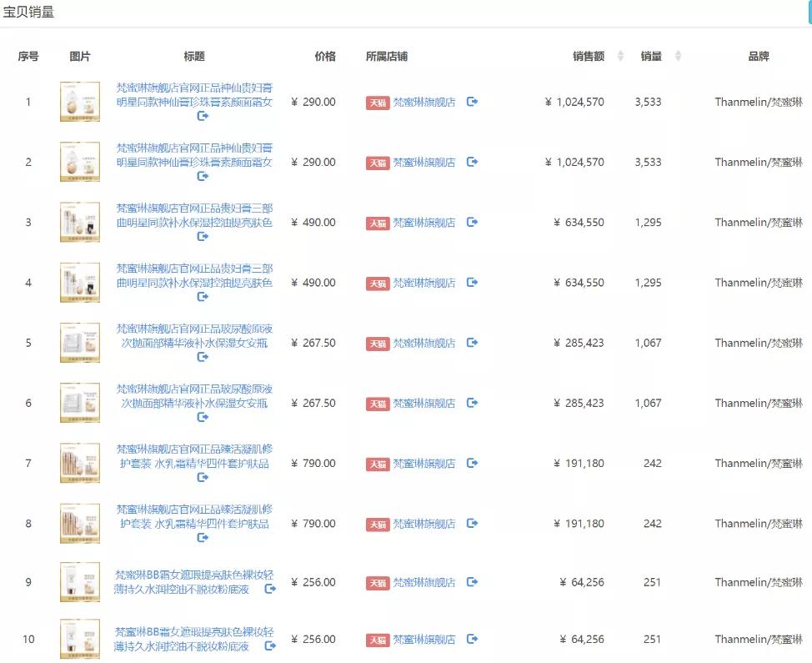Viewport: 812px width, 663px height.
Task: Open 梵蜜琳旗舰店 store link in row 10
Action: [424, 639]
